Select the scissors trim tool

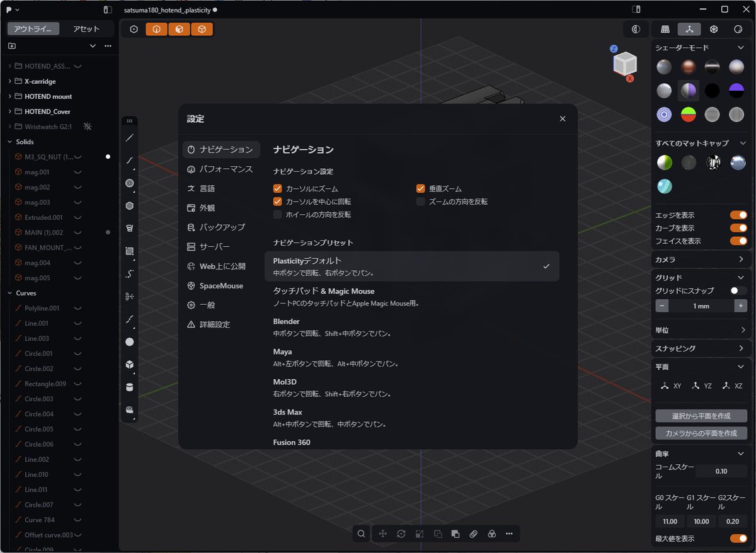(x=130, y=296)
